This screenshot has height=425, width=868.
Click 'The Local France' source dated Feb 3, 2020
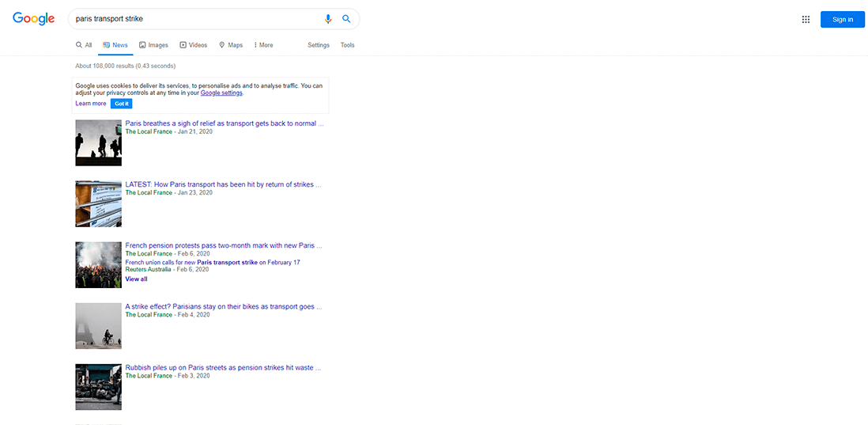pos(149,376)
